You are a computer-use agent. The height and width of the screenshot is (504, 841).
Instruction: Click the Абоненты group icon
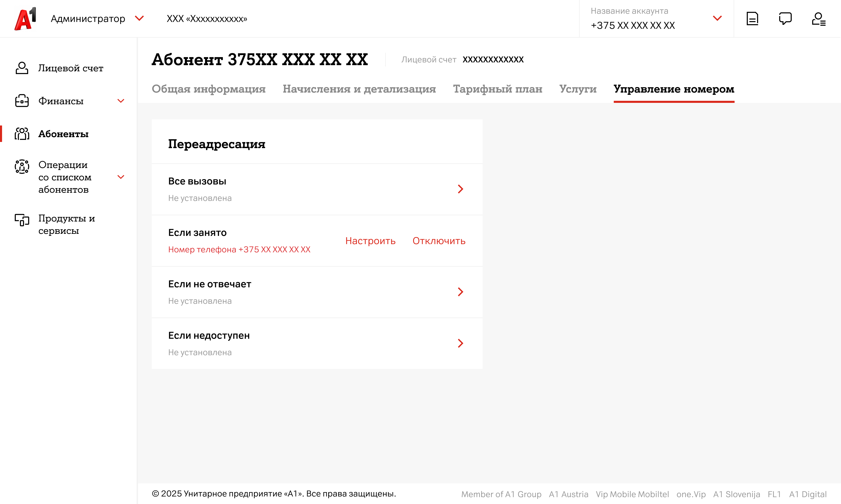click(x=22, y=134)
